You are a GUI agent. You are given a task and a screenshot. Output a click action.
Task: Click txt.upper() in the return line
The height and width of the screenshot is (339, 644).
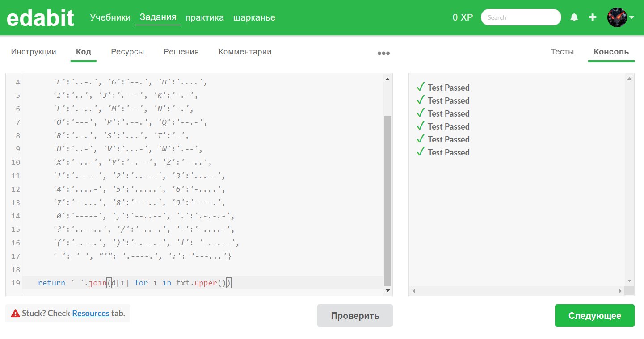coord(201,283)
